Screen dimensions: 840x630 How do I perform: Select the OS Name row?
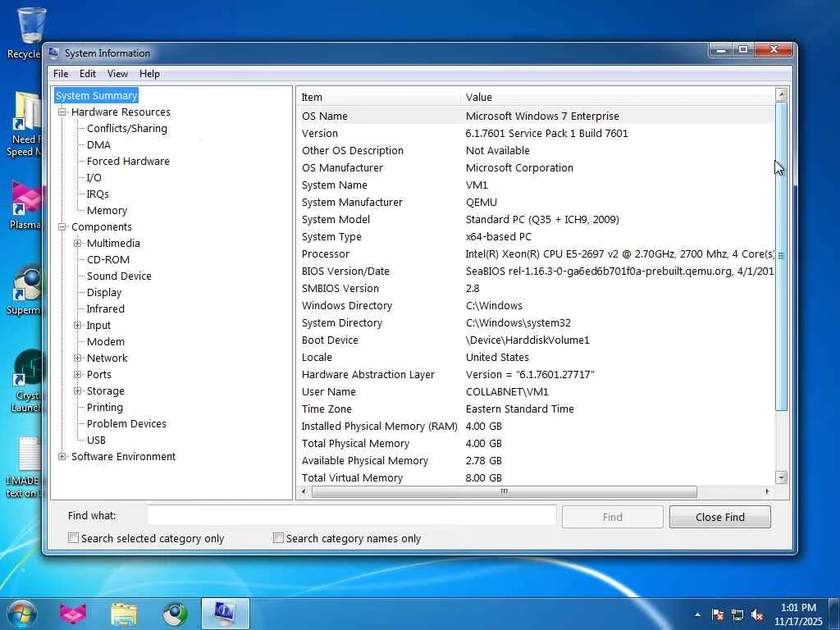pos(536,116)
